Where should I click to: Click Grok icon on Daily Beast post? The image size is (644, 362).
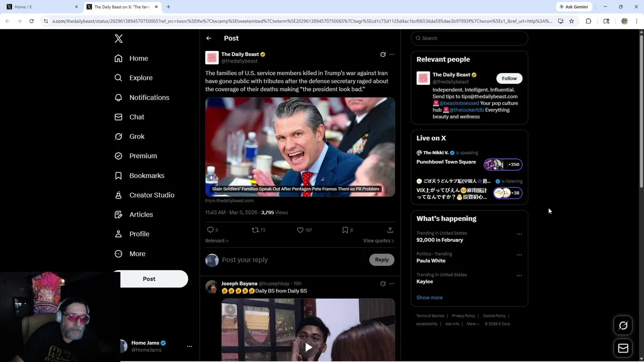click(x=383, y=54)
